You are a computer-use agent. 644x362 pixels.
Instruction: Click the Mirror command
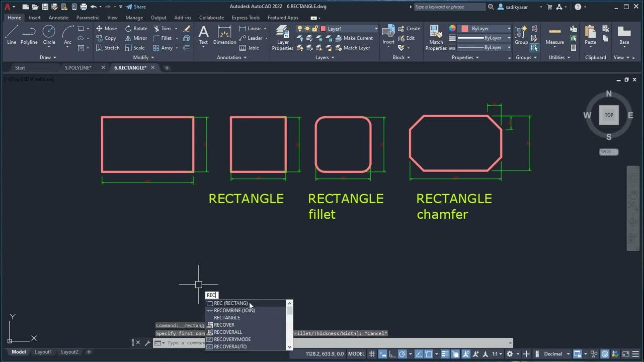point(136,38)
